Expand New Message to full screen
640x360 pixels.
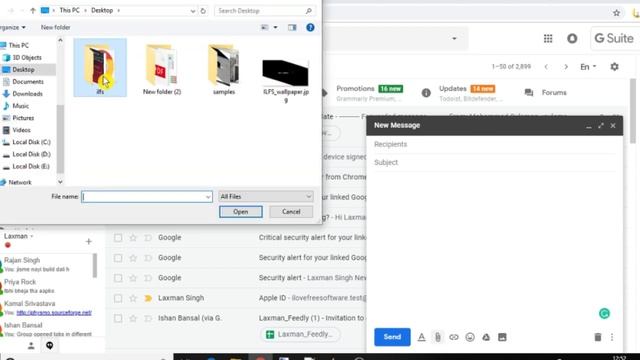[x=601, y=126]
